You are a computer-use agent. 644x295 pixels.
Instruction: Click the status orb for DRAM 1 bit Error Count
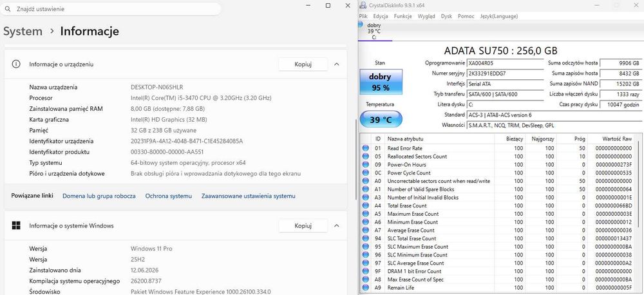(366, 272)
